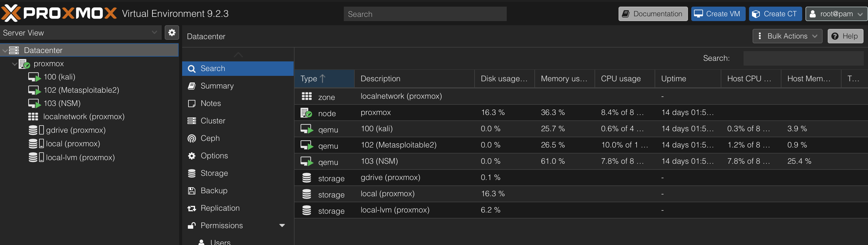Click the CPU usage column header
This screenshot has width=868, height=245.
tap(625, 79)
